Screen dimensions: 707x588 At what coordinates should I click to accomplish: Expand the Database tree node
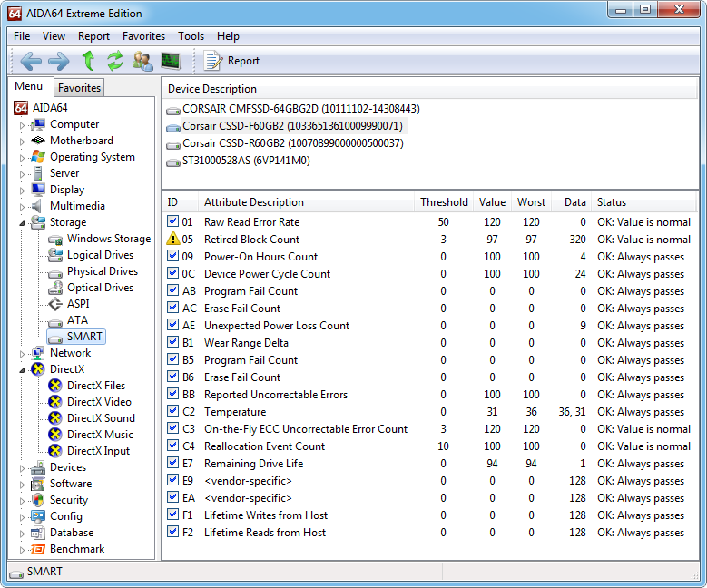(x=22, y=534)
